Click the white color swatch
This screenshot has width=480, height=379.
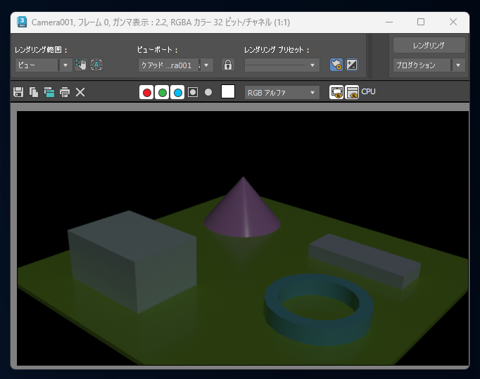[228, 92]
